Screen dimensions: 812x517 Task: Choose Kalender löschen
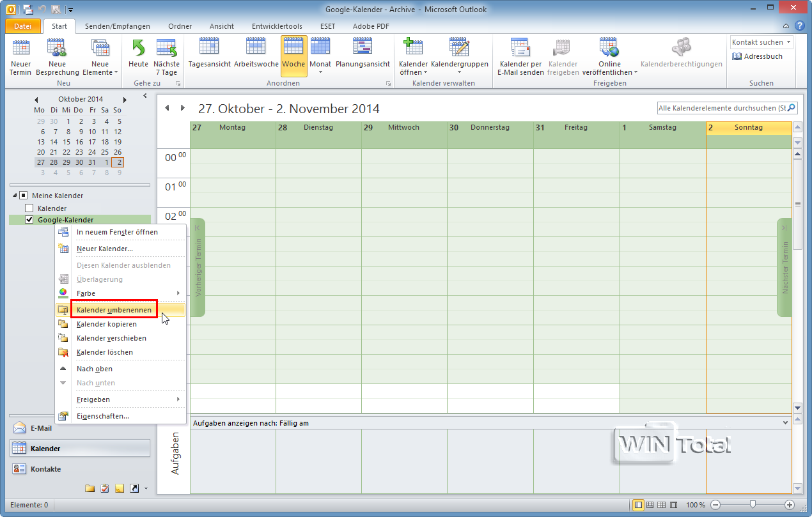[x=121, y=352]
